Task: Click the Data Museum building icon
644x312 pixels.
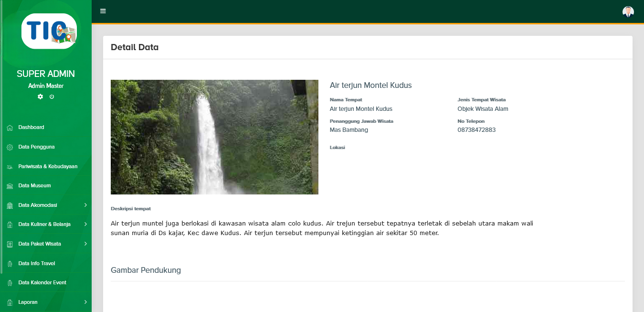Action: [x=10, y=186]
